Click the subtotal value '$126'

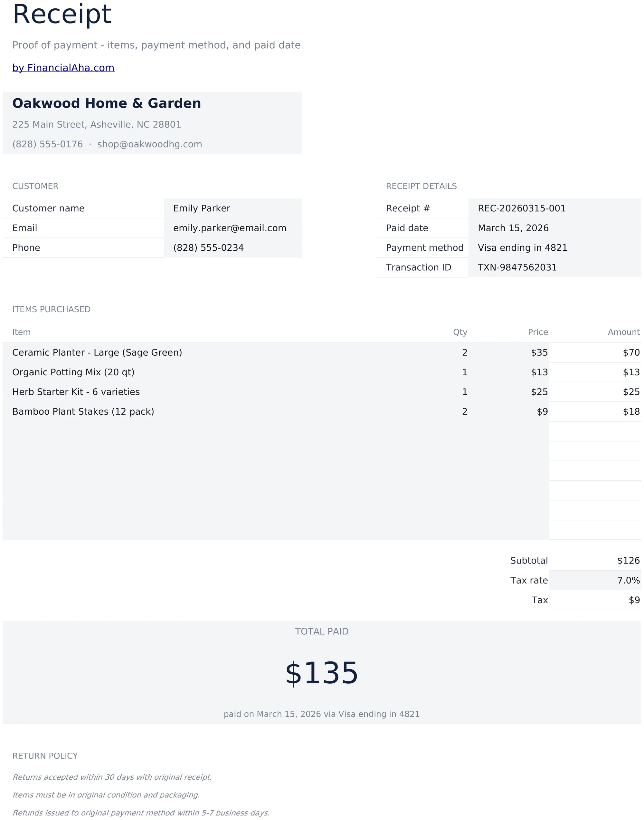[x=629, y=561]
